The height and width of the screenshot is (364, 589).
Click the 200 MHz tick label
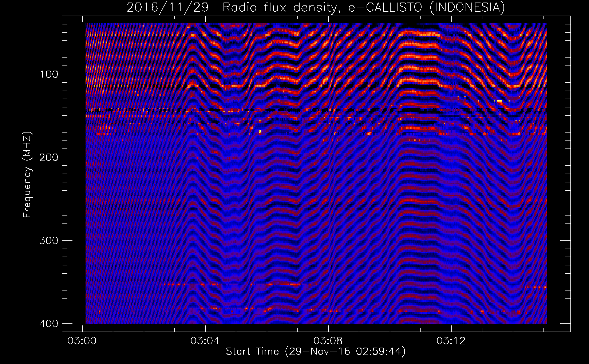[48, 157]
